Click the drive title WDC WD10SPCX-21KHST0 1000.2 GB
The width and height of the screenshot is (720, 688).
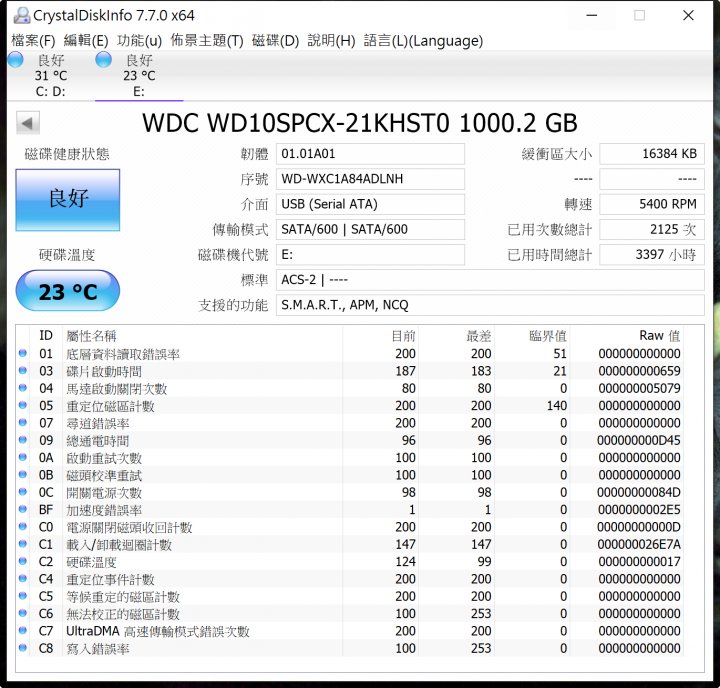tap(360, 123)
